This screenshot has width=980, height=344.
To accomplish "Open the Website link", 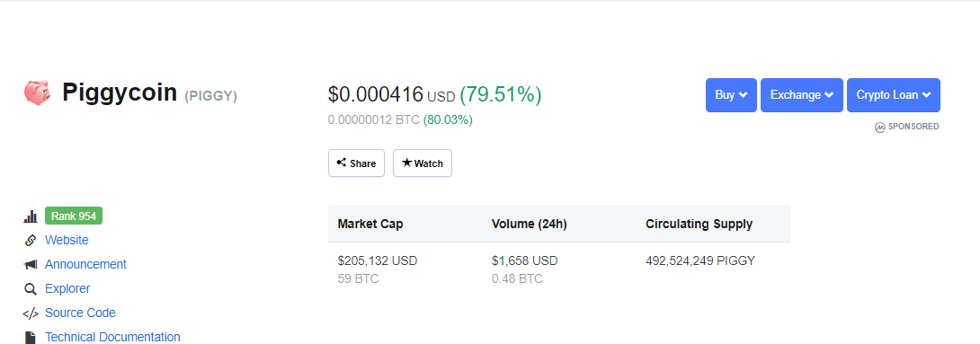I will [67, 241].
